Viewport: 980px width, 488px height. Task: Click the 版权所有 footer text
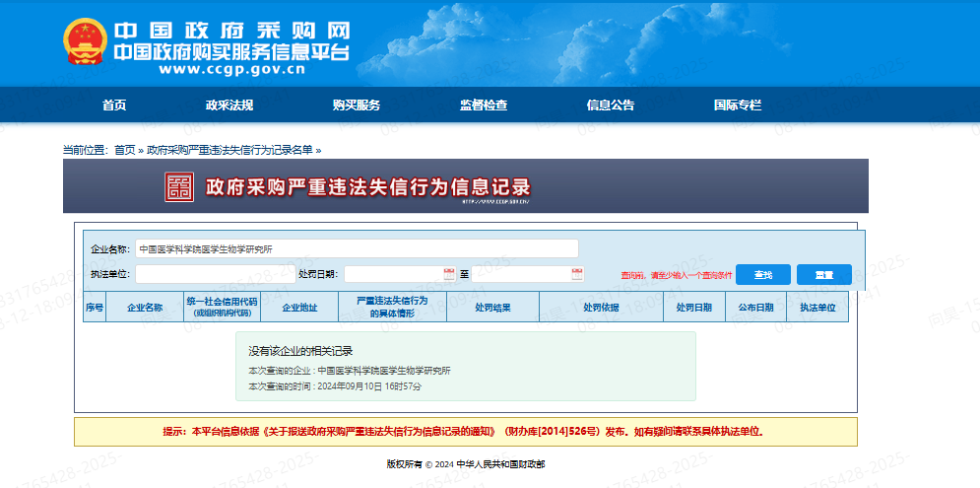pos(466,464)
